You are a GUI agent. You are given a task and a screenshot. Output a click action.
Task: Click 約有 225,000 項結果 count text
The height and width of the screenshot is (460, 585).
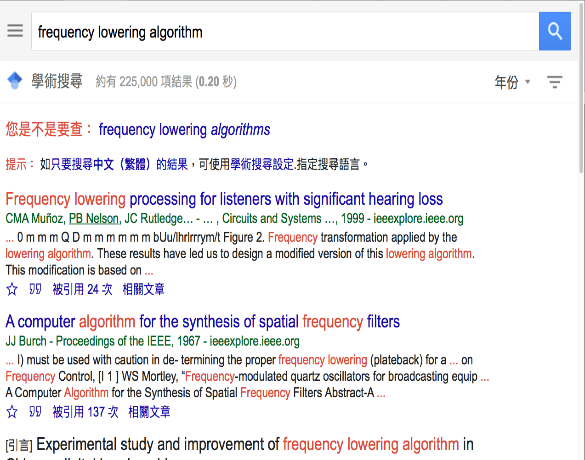coord(166,82)
